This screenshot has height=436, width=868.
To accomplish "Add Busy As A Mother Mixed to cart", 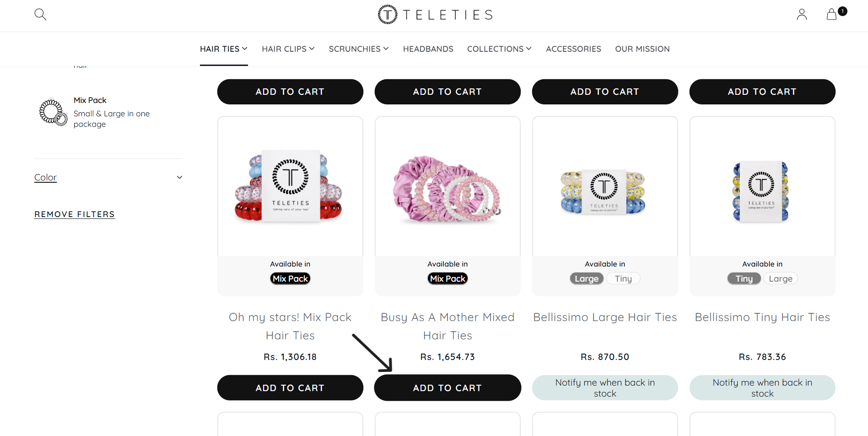I will coord(447,388).
